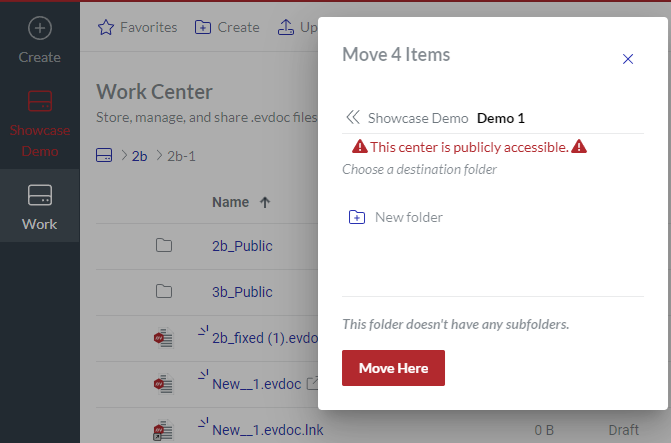Click 'This center is publicly accessible.' text

point(469,147)
